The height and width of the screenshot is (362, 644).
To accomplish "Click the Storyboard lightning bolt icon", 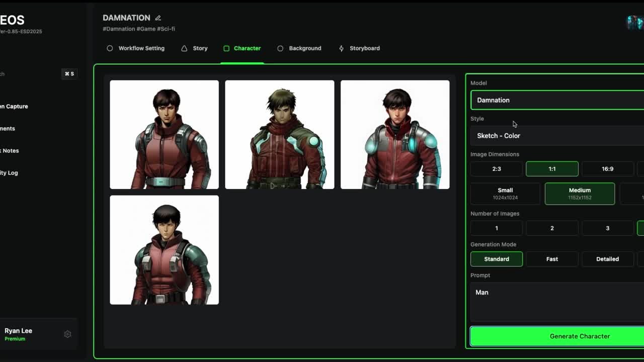I will click(341, 48).
